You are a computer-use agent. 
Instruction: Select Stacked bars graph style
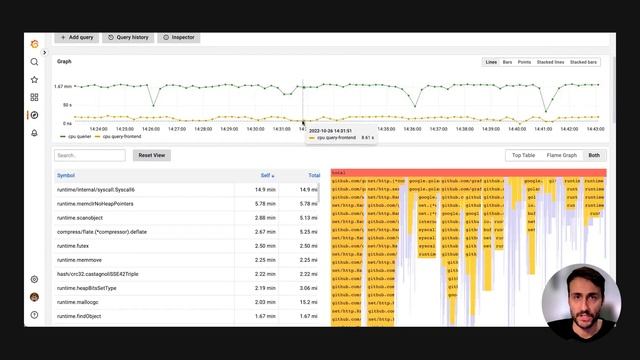583,62
